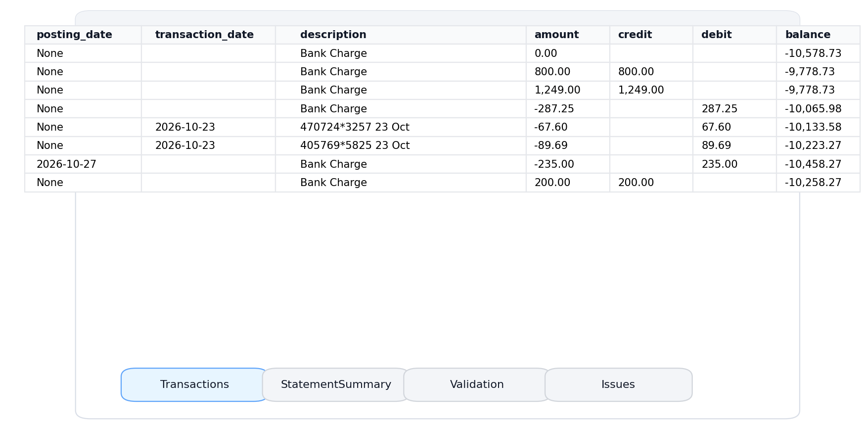Click the debit cell 287.25

tap(734, 109)
